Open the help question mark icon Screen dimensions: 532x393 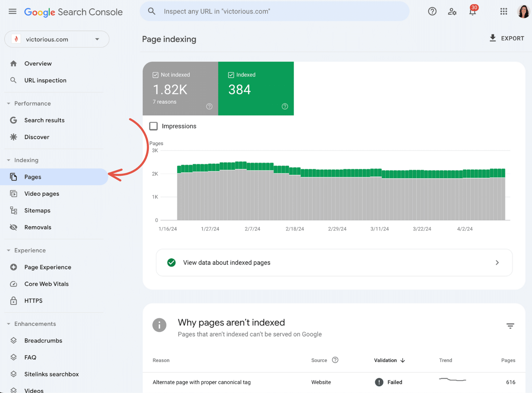432,11
